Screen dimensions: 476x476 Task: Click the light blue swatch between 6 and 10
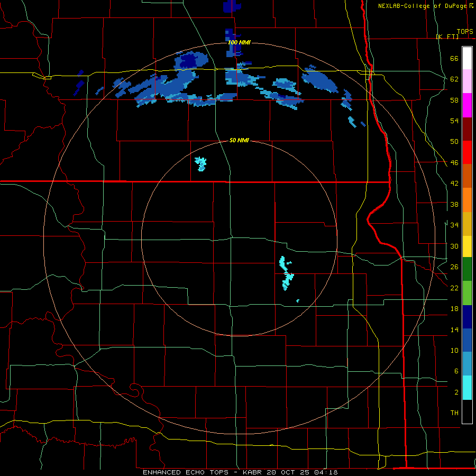[x=467, y=364]
